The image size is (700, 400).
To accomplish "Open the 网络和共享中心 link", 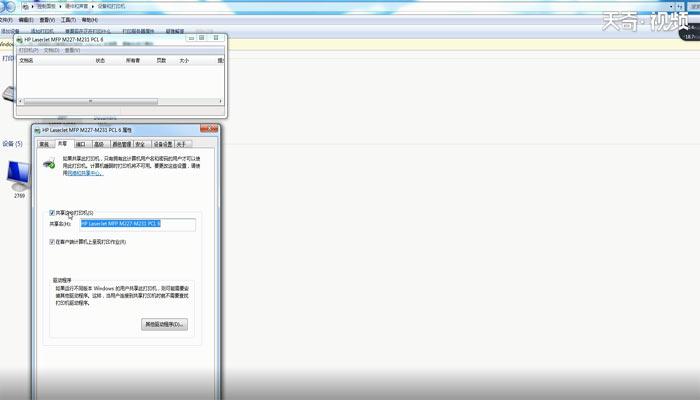I will 85,173.
